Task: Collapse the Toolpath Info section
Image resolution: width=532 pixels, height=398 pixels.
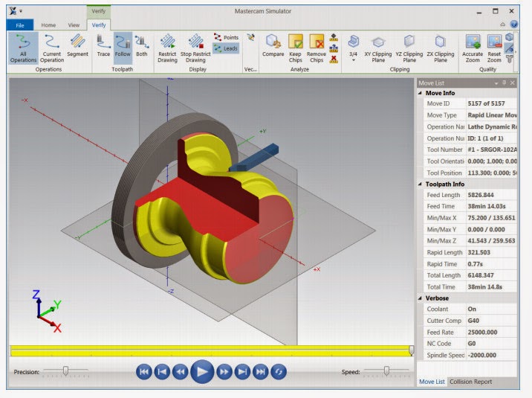Action: (420, 184)
